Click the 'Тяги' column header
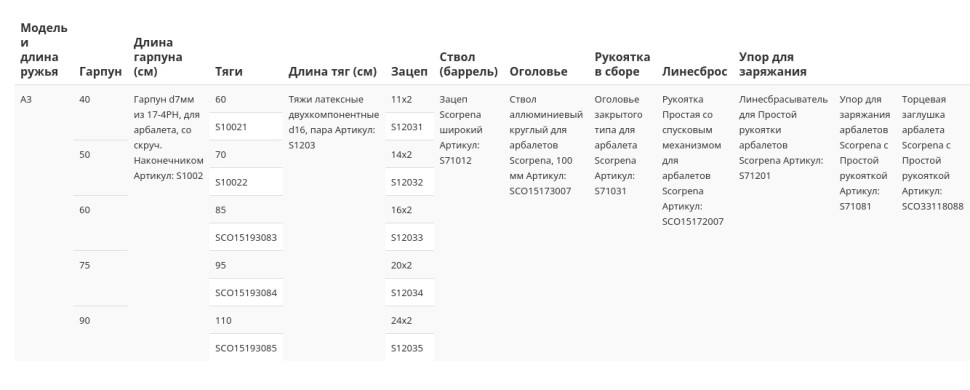The height and width of the screenshot is (390, 970). (x=224, y=71)
